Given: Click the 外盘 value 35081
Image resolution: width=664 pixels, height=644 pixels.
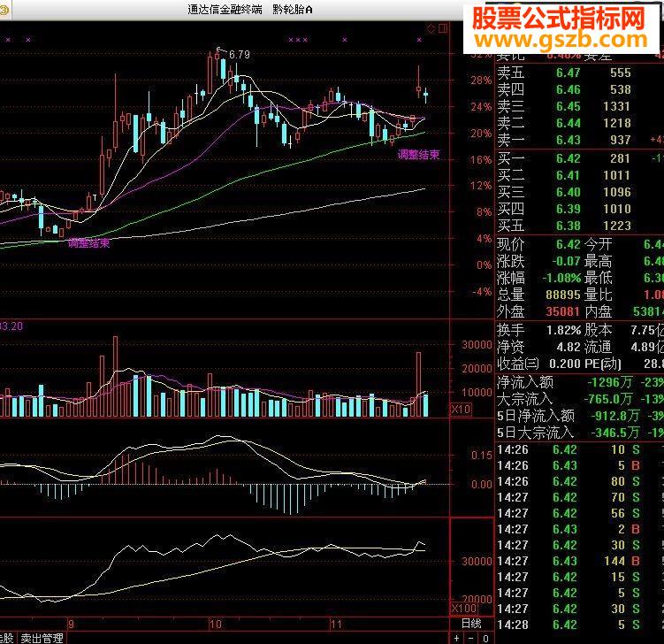Looking at the screenshot, I should click(x=563, y=311).
